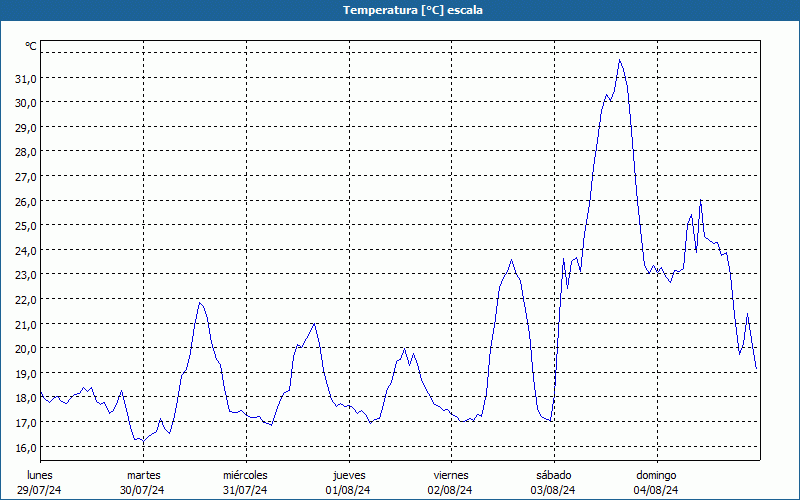The height and width of the screenshot is (500, 800).
Task: Click the 30,0 y-axis value
Action: pyautogui.click(x=26, y=103)
